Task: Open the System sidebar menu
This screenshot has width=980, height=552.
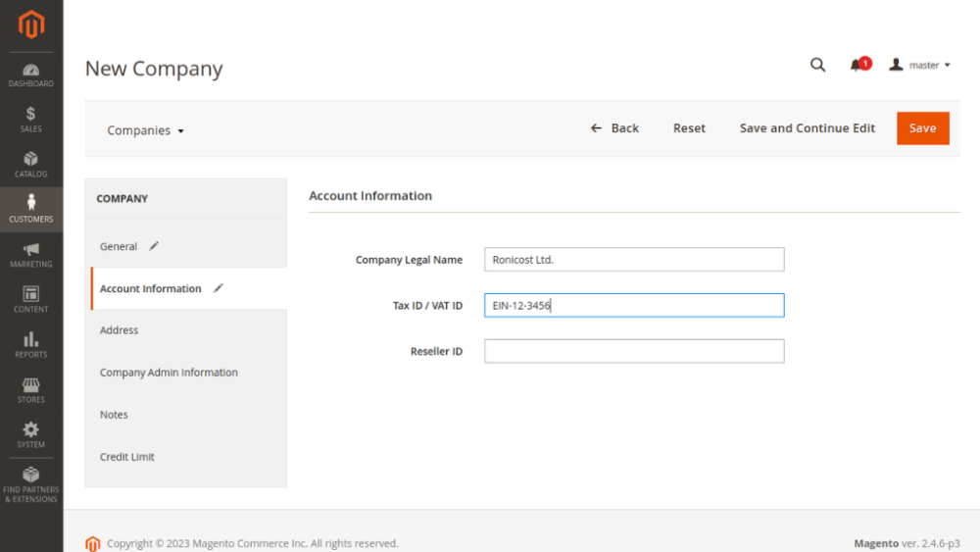Action: [x=31, y=434]
